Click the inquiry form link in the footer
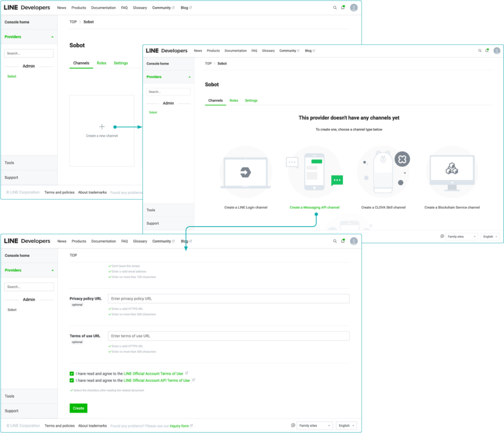This screenshot has width=504, height=433. [x=179, y=426]
